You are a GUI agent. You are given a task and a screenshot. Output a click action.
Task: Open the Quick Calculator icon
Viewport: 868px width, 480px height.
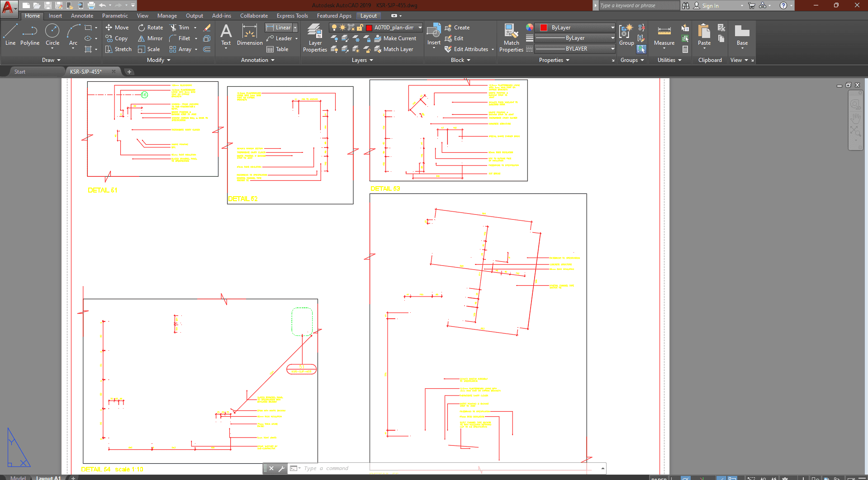[685, 49]
